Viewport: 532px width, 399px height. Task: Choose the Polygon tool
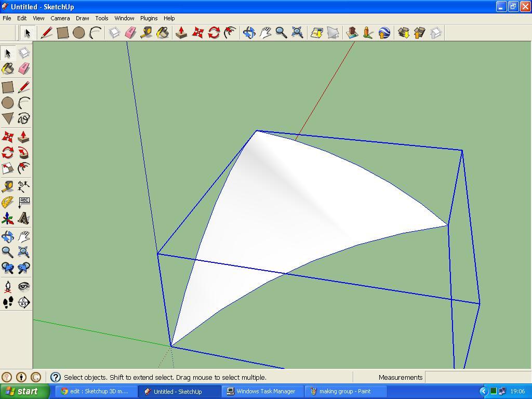point(8,118)
